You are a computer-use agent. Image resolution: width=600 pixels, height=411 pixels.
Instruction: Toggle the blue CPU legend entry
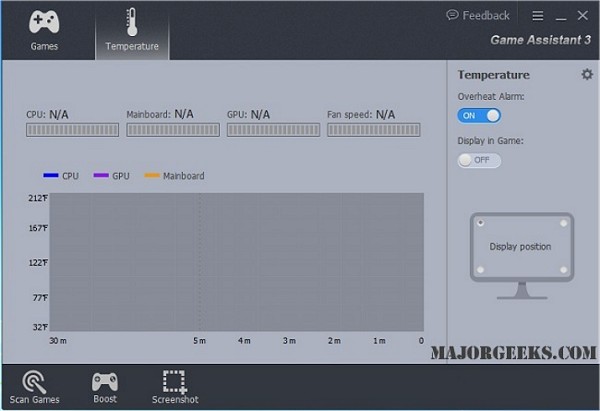click(x=61, y=176)
